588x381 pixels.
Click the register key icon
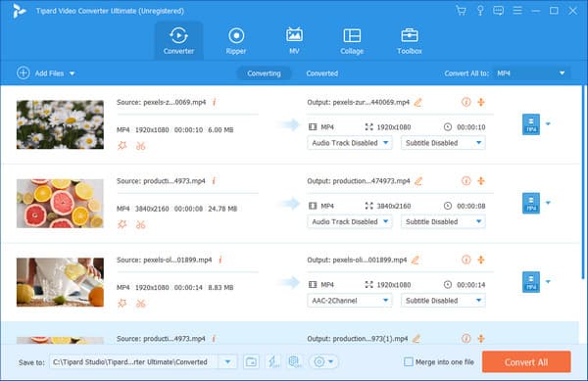(480, 11)
